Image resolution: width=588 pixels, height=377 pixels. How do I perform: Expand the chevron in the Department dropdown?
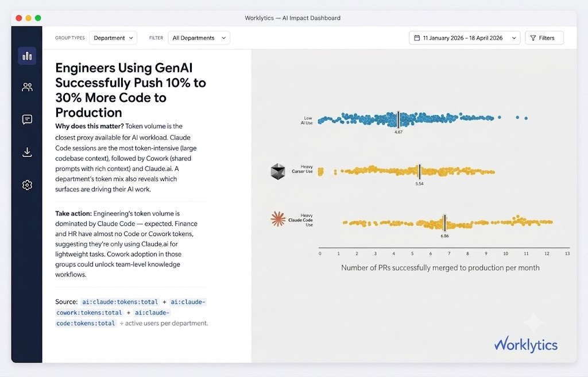pos(131,38)
